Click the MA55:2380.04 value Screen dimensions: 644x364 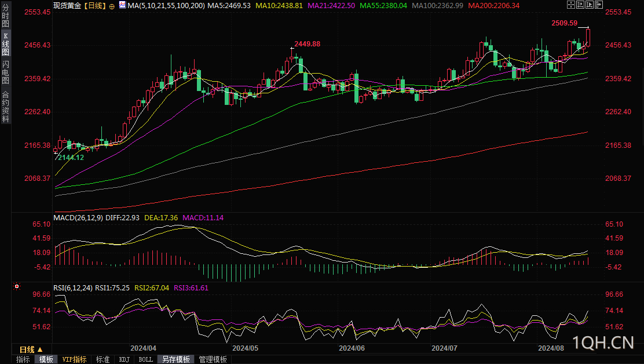pos(383,6)
